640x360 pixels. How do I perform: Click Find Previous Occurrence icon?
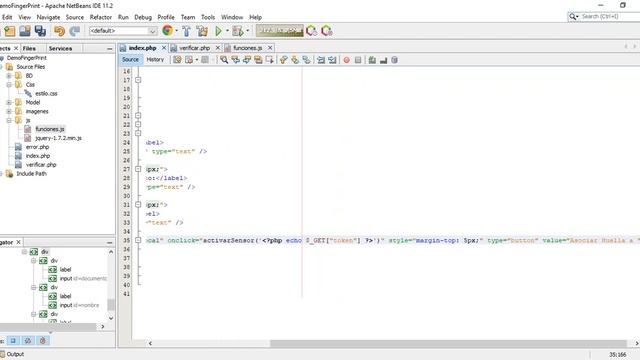click(236, 60)
